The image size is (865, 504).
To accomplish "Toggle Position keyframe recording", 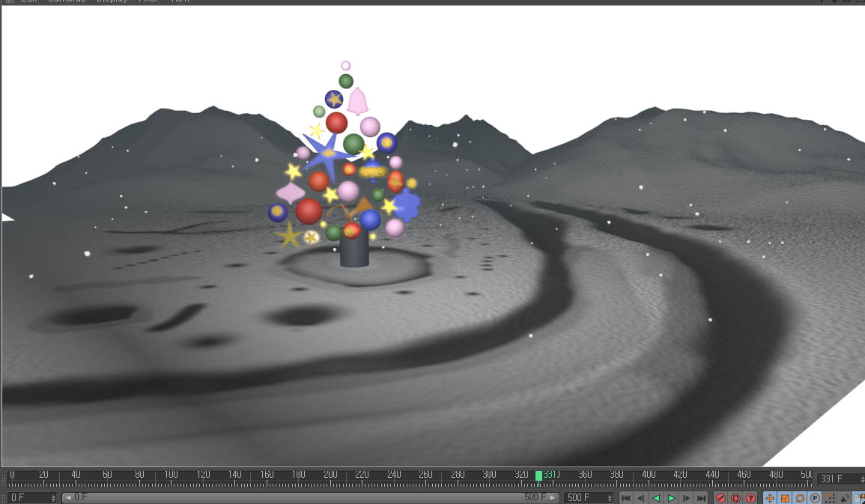I will coord(770,498).
